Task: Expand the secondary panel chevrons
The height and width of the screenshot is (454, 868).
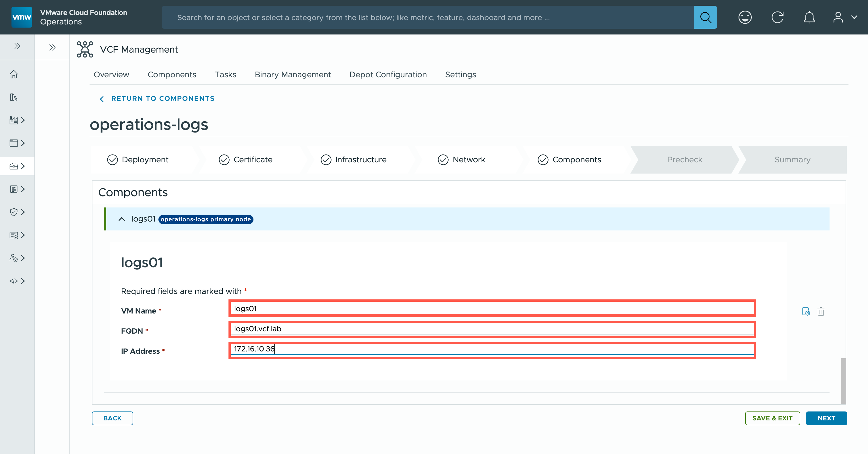Action: (52, 48)
